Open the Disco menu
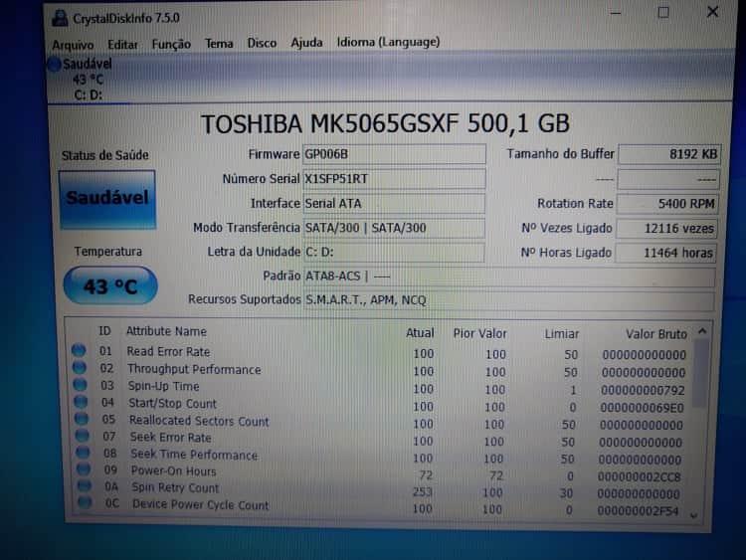This screenshot has height=560, width=746. click(262, 44)
